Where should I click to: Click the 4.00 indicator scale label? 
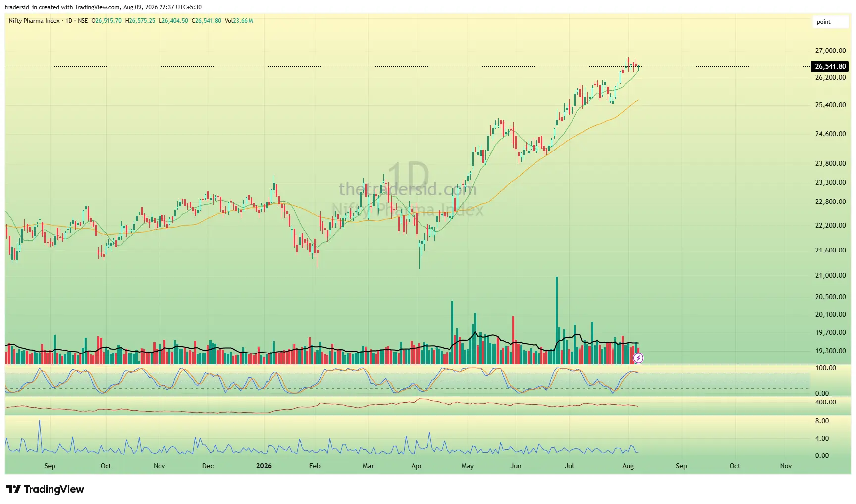click(x=822, y=438)
